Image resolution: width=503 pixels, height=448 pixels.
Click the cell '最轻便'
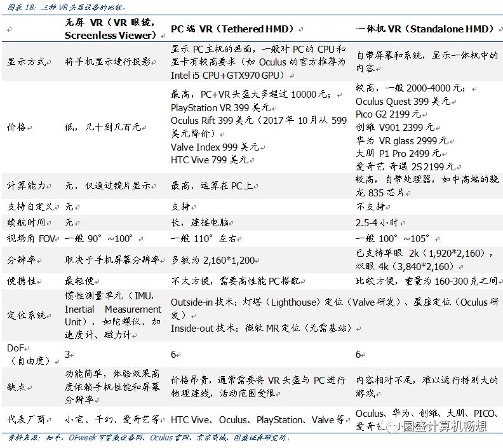[x=79, y=281]
